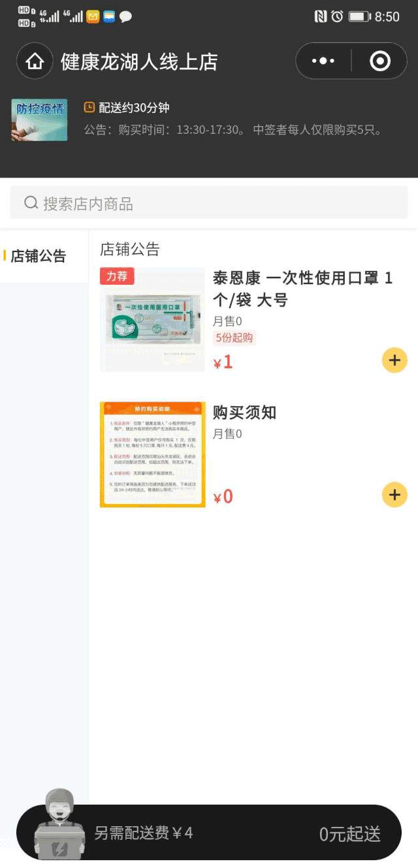418x868 pixels.
Task: Open the mask product thumbnail image
Action: pyautogui.click(x=152, y=320)
